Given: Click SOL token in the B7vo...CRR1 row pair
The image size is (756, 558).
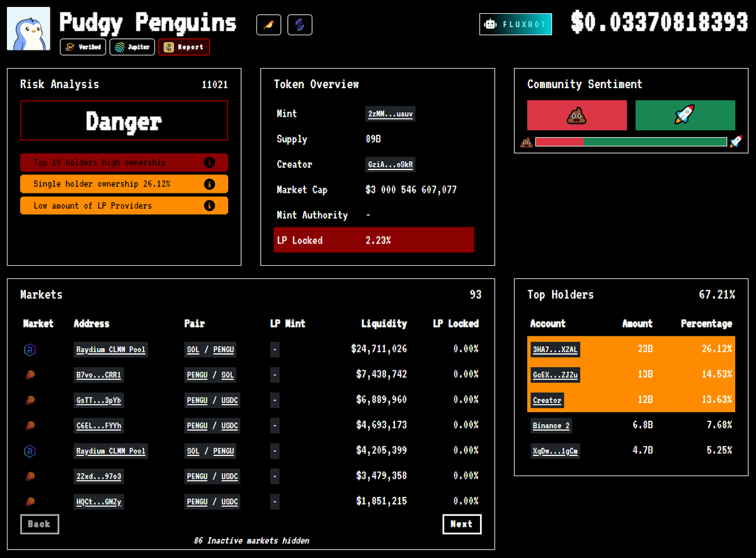Looking at the screenshot, I should coord(227,375).
